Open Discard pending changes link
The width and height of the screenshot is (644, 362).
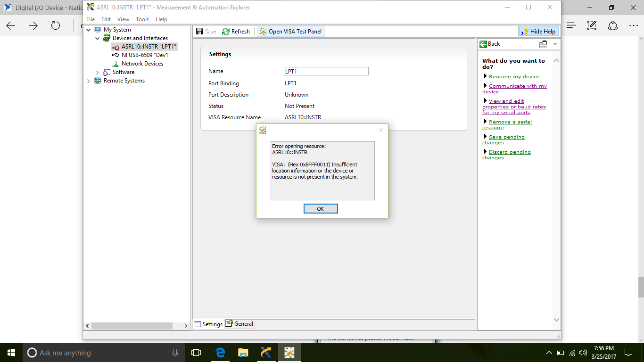507,155
